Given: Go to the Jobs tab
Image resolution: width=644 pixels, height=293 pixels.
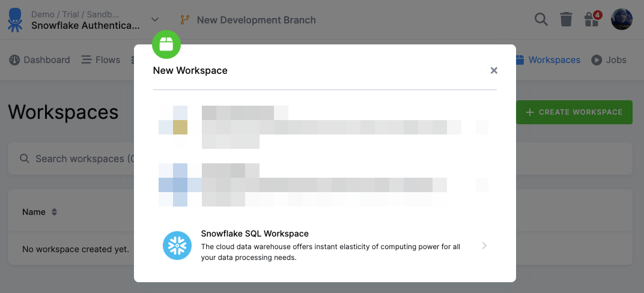Looking at the screenshot, I should pos(609,60).
